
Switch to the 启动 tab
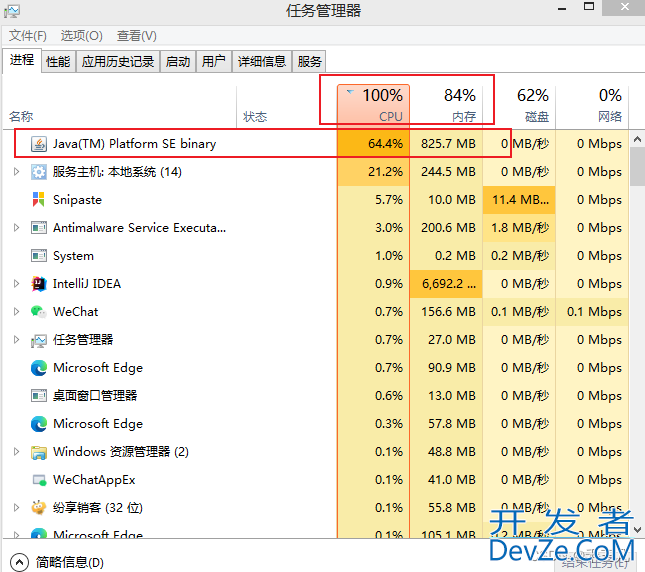tap(178, 62)
